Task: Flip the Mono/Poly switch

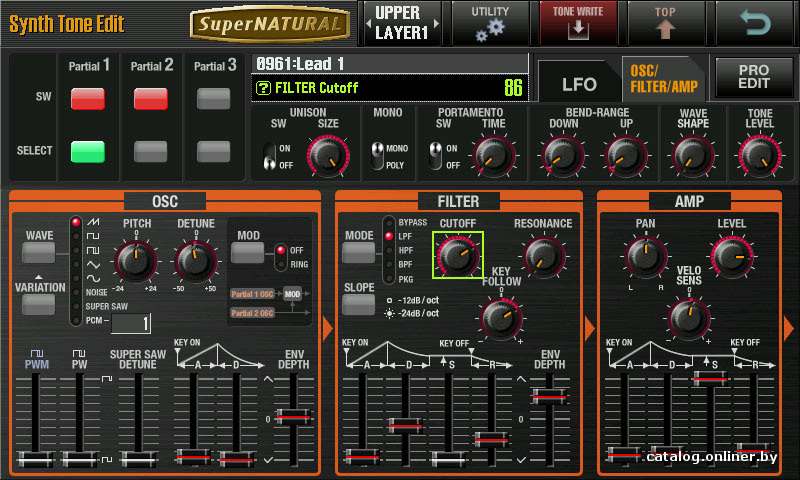Action: point(378,156)
